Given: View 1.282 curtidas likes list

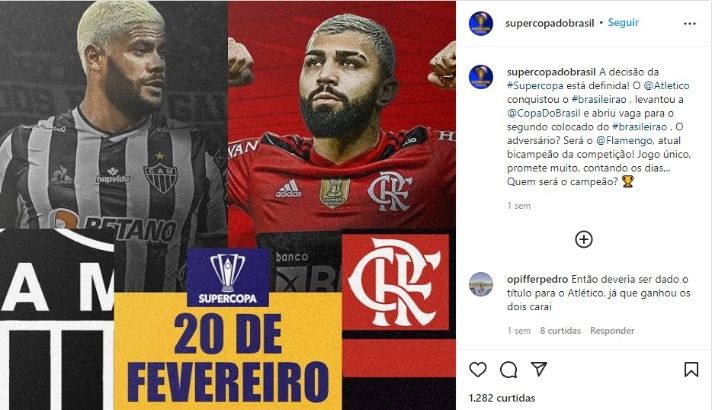Looking at the screenshot, I should coord(502,398).
